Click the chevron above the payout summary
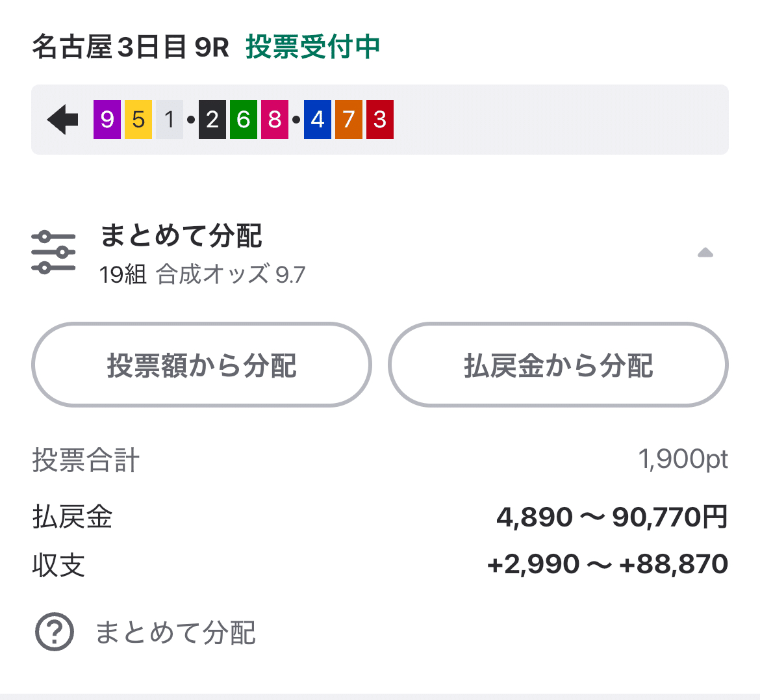This screenshot has width=760, height=700. point(706,253)
